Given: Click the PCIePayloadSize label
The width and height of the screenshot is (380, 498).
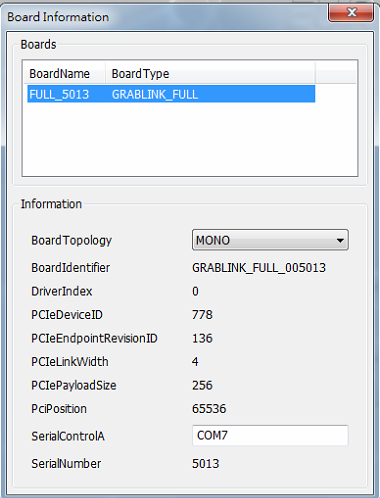Looking at the screenshot, I should pos(74,386).
